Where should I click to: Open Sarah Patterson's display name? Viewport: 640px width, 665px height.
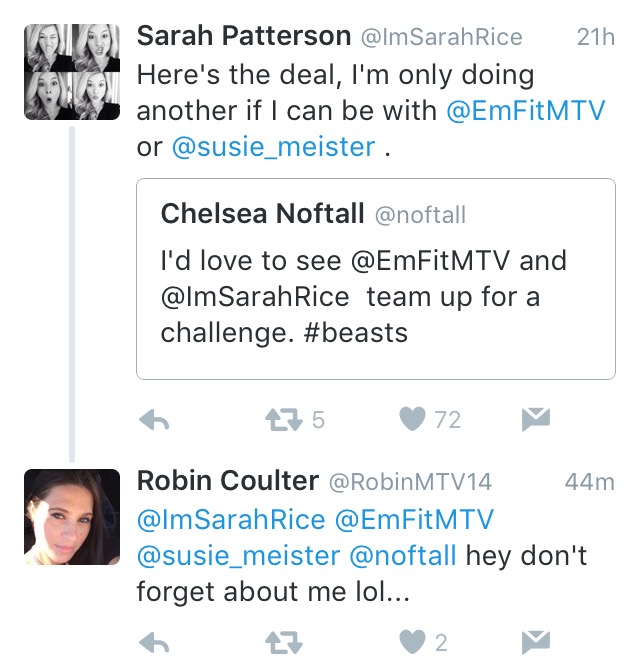244,36
